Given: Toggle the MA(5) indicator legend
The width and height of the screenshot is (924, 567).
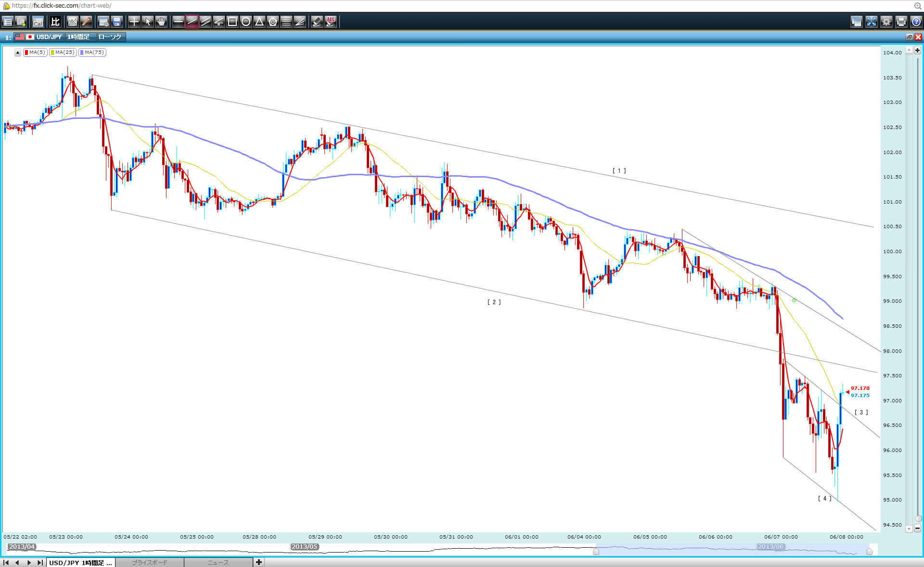Looking at the screenshot, I should click(x=36, y=52).
